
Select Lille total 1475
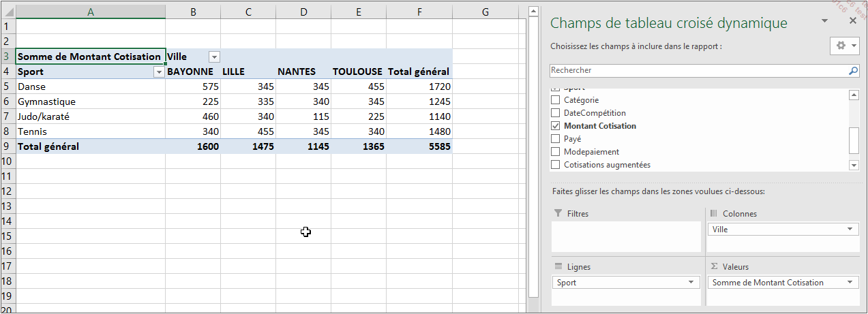coord(248,146)
